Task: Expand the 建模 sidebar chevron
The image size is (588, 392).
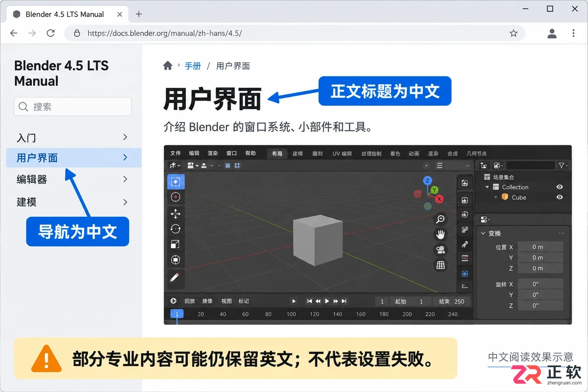Action: [x=125, y=202]
